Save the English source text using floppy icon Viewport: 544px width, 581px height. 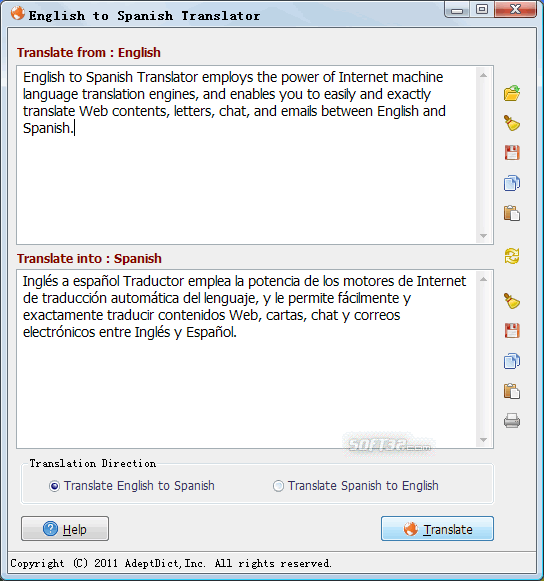[x=512, y=153]
